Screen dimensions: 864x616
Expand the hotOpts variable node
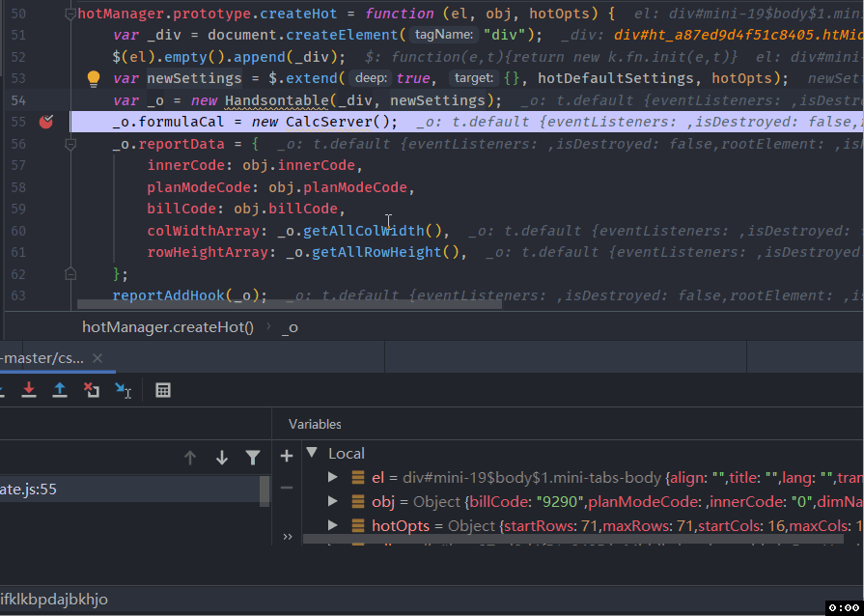click(332, 525)
